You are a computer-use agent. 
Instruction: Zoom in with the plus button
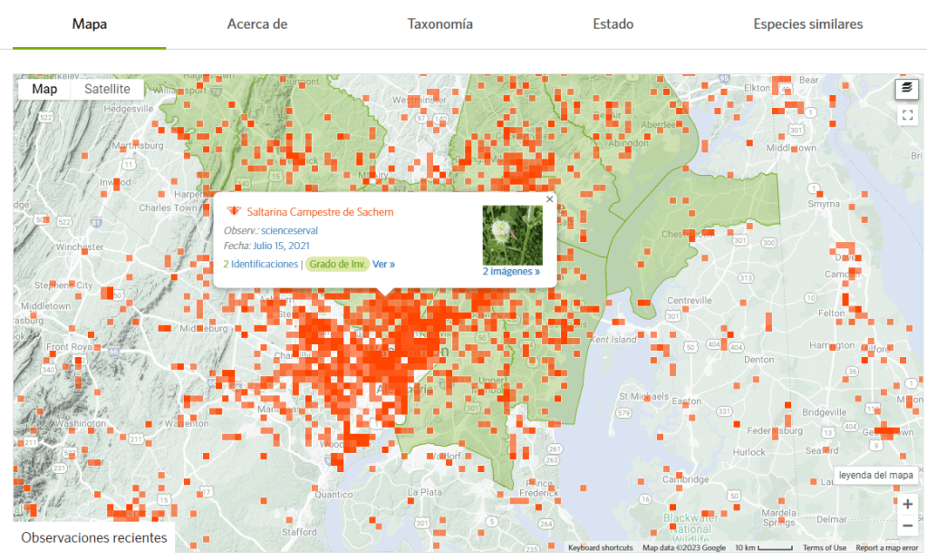pyautogui.click(x=907, y=504)
